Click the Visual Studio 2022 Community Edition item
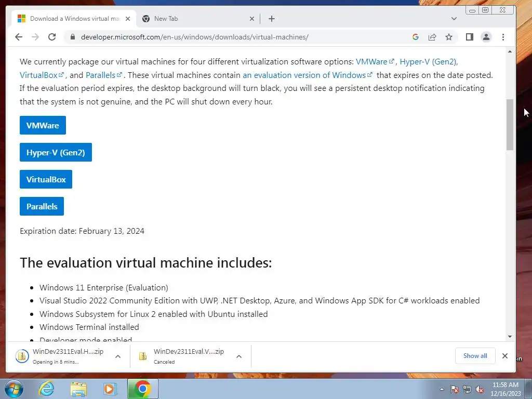532x399 pixels. coord(260,301)
